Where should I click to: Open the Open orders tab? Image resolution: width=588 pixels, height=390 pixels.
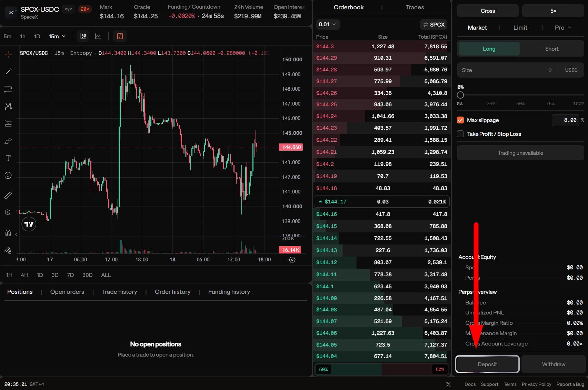(67, 292)
